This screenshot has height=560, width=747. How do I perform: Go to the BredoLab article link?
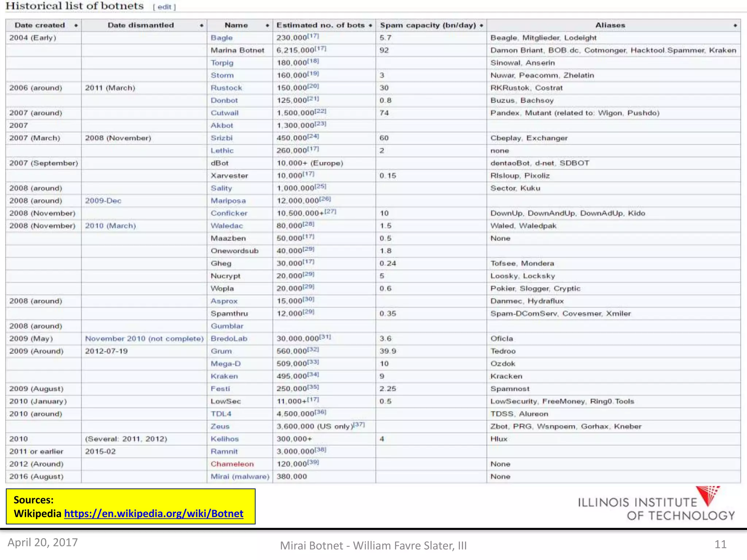(229, 339)
